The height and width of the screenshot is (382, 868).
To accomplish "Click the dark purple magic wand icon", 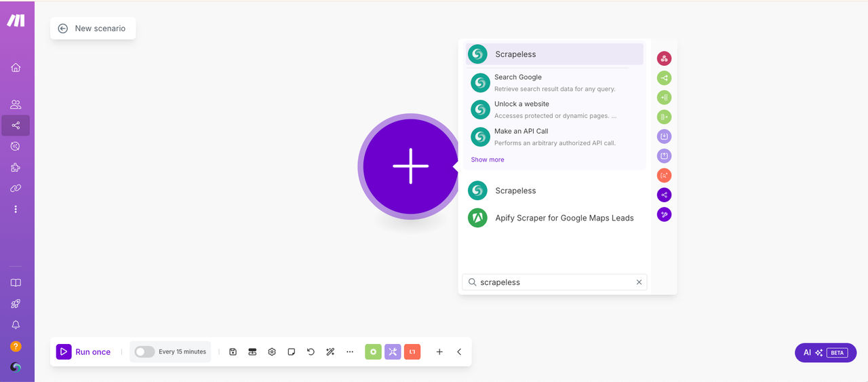I will 664,214.
